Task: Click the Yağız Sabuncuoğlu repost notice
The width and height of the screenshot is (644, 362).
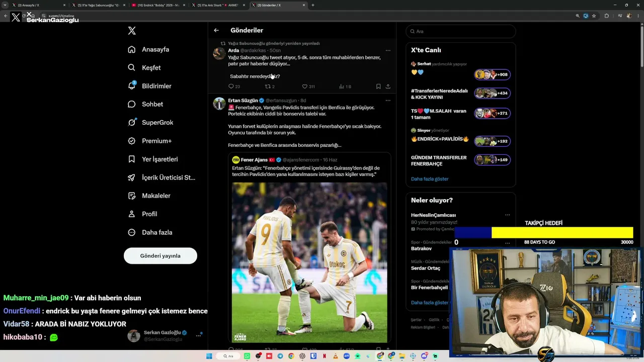Action: [274, 44]
